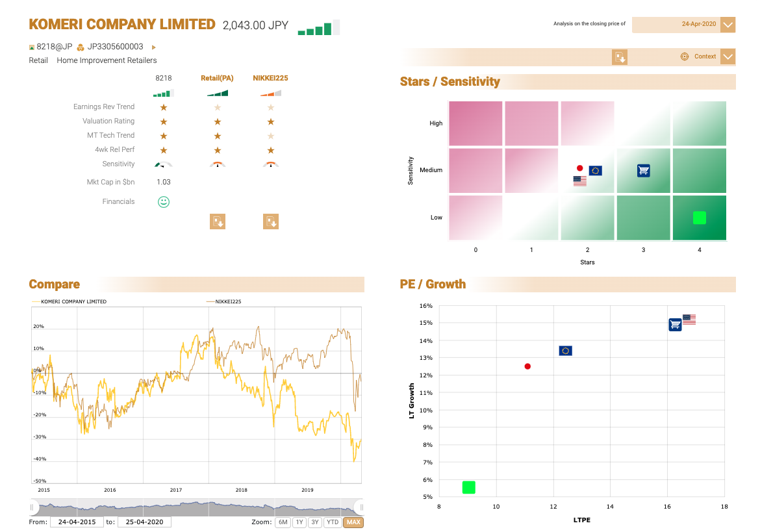Toggle the KOMERI COMPANY LIMITED legend series
Image resolution: width=773 pixels, height=532 pixels.
point(69,301)
